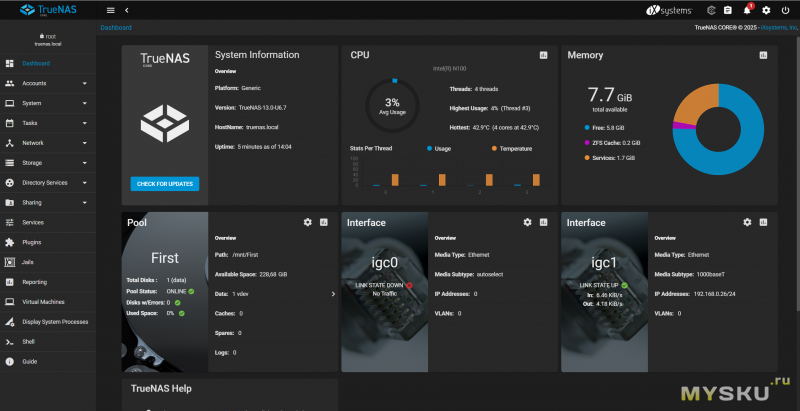Expand the Network menu arrow

pos(85,143)
